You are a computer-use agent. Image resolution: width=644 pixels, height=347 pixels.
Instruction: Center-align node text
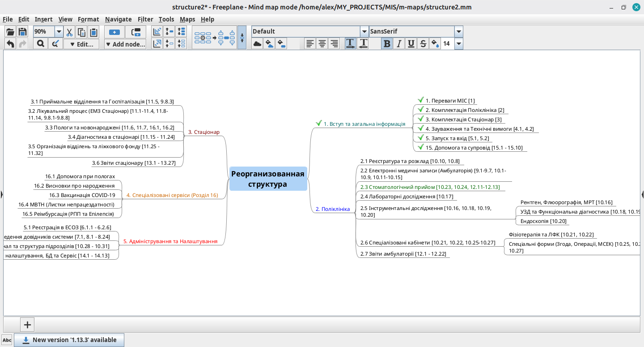[322, 43]
